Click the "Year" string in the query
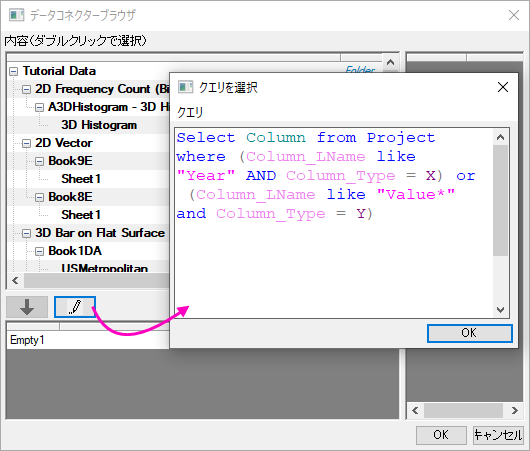The width and height of the screenshot is (530, 451). click(206, 175)
